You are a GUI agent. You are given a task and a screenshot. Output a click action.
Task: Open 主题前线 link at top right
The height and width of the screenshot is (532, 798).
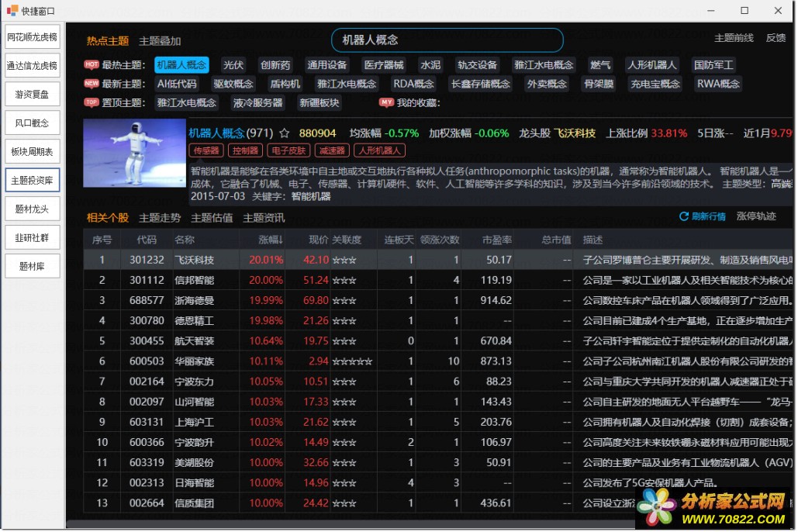pyautogui.click(x=734, y=38)
